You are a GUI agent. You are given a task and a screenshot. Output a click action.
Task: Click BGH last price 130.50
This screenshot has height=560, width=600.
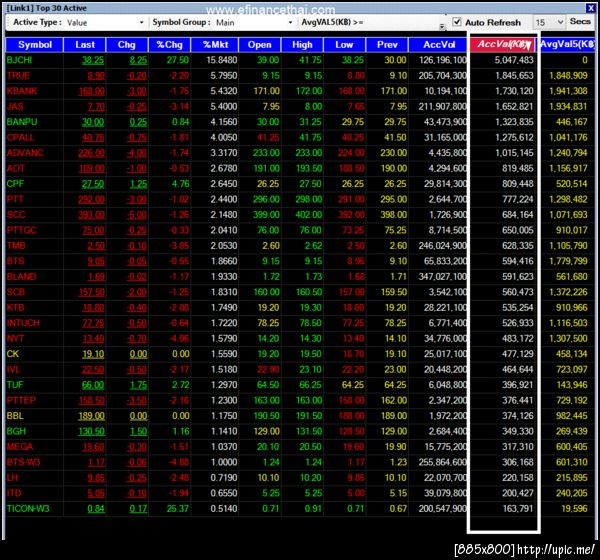pyautogui.click(x=91, y=431)
